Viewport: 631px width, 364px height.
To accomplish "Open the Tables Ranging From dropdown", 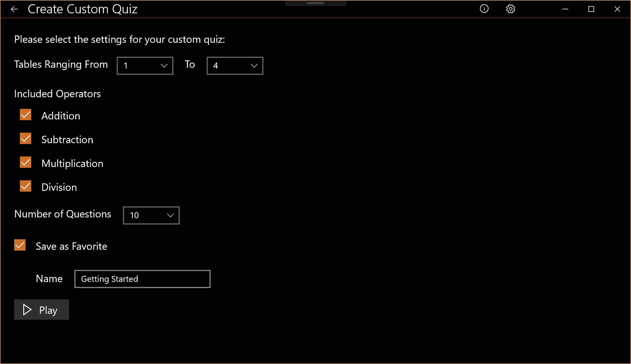I will (145, 66).
